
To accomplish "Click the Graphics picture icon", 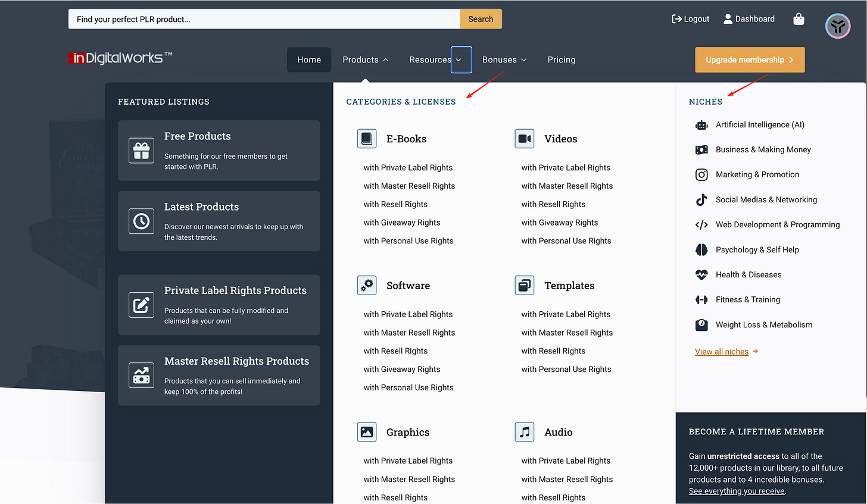I will pyautogui.click(x=367, y=432).
